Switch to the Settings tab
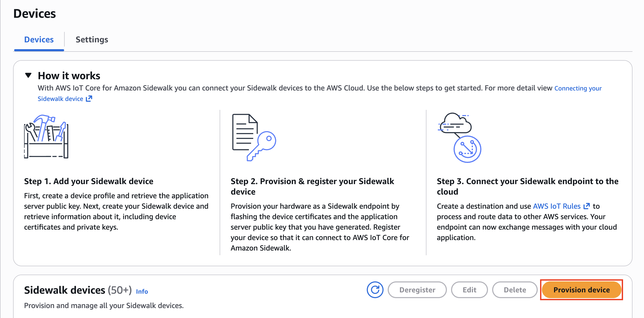Viewport: 644px width, 318px height. (x=92, y=39)
